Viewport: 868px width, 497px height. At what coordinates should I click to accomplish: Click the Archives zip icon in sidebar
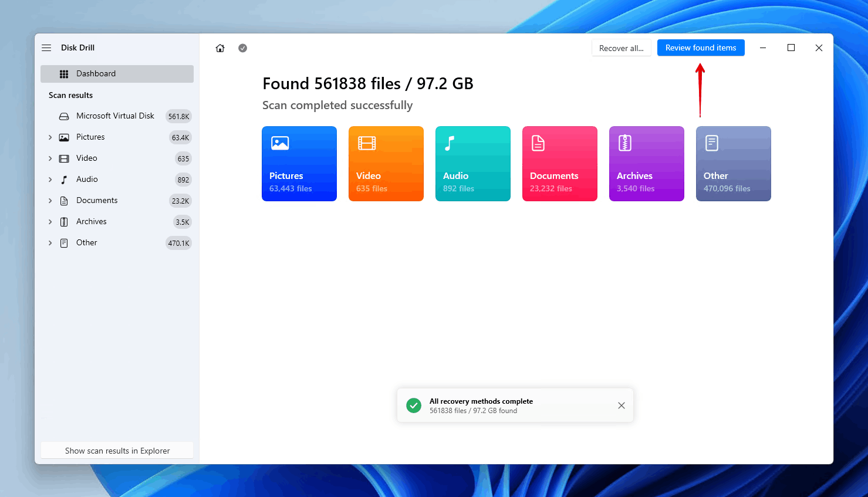[64, 222]
